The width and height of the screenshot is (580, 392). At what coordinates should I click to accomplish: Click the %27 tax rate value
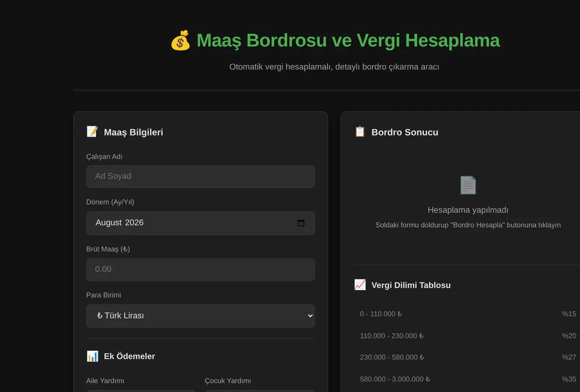pos(569,357)
